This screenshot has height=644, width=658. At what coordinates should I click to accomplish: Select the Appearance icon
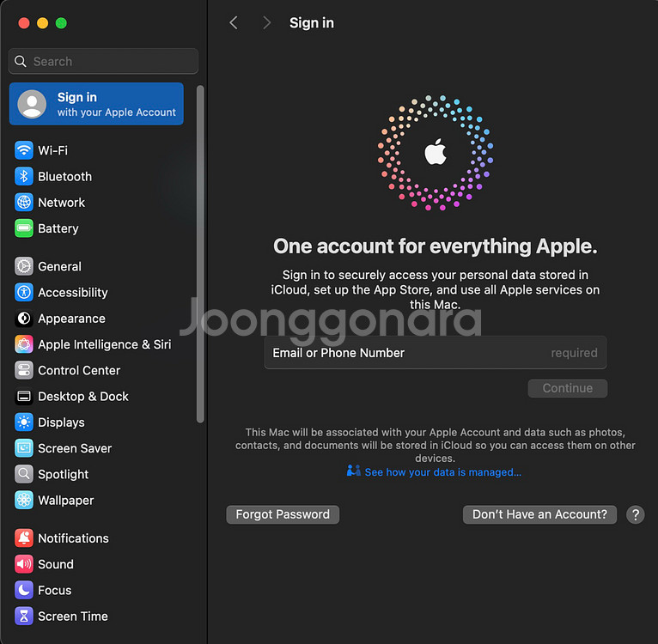24,319
